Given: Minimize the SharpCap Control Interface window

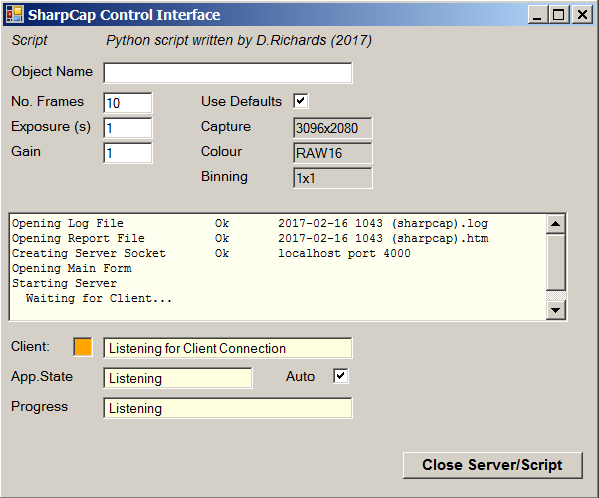Looking at the screenshot, I should coord(537,15).
